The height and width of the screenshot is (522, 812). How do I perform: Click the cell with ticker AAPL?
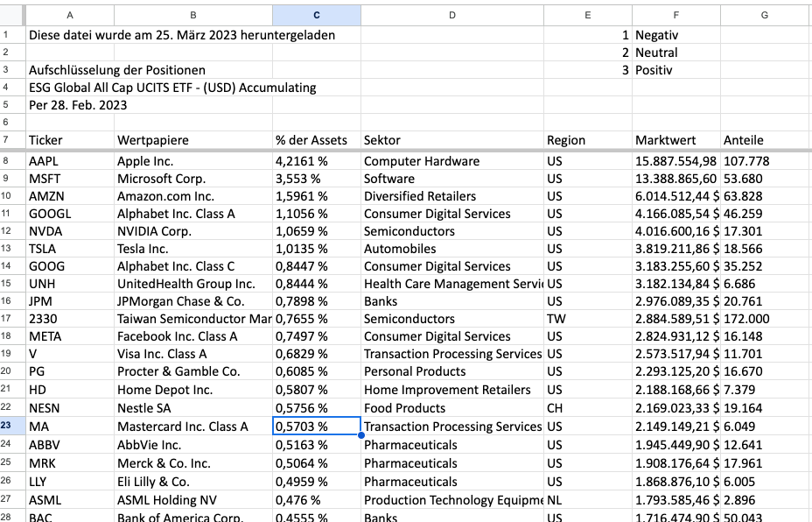(70, 161)
